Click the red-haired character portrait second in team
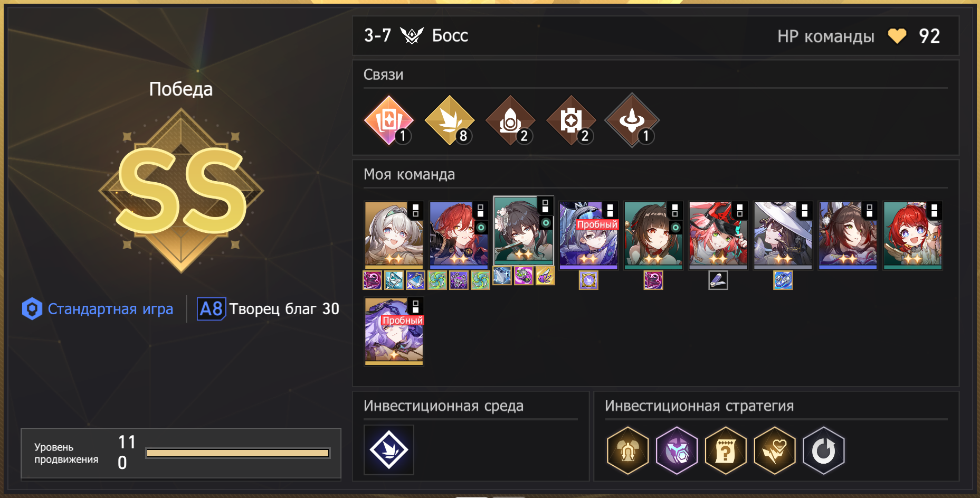This screenshot has width=980, height=498. [x=459, y=235]
